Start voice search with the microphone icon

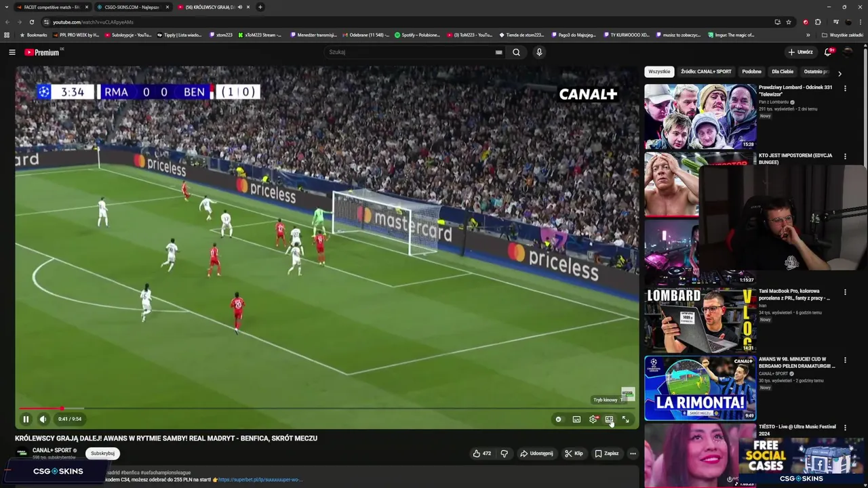[x=539, y=52]
